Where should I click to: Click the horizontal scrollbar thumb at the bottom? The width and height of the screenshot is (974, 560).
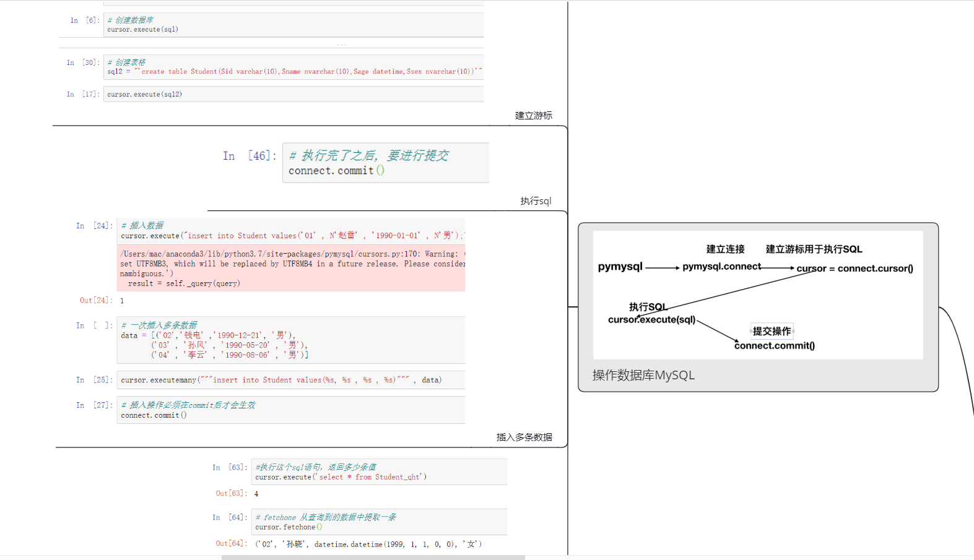[x=373, y=558]
